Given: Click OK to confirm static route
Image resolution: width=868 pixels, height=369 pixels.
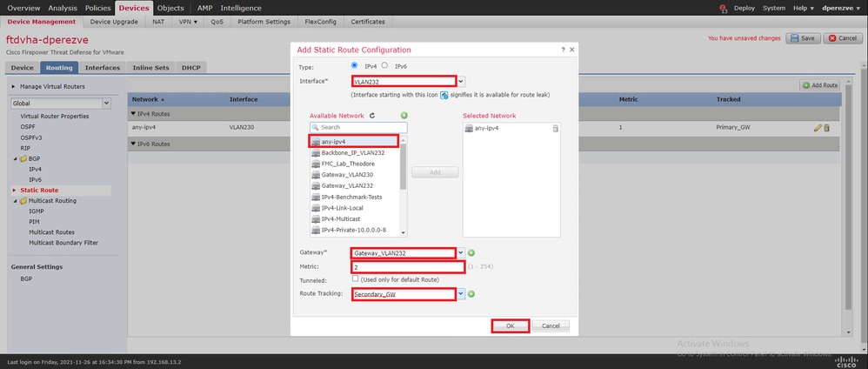Looking at the screenshot, I should click(511, 325).
